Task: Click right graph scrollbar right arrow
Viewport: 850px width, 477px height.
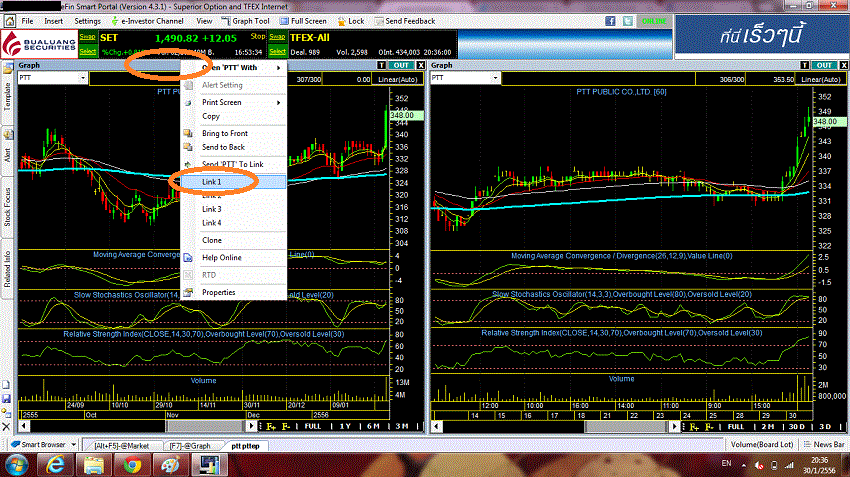Action: click(674, 427)
